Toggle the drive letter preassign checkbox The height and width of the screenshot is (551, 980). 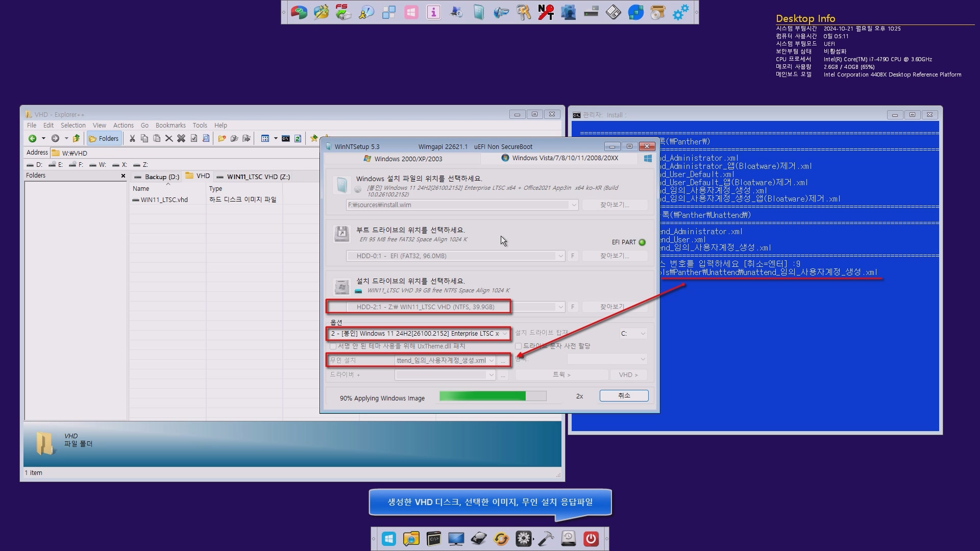tap(519, 346)
